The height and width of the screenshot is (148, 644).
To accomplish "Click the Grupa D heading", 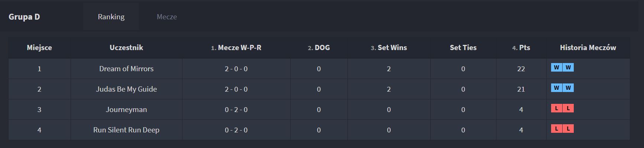I will pos(24,17).
